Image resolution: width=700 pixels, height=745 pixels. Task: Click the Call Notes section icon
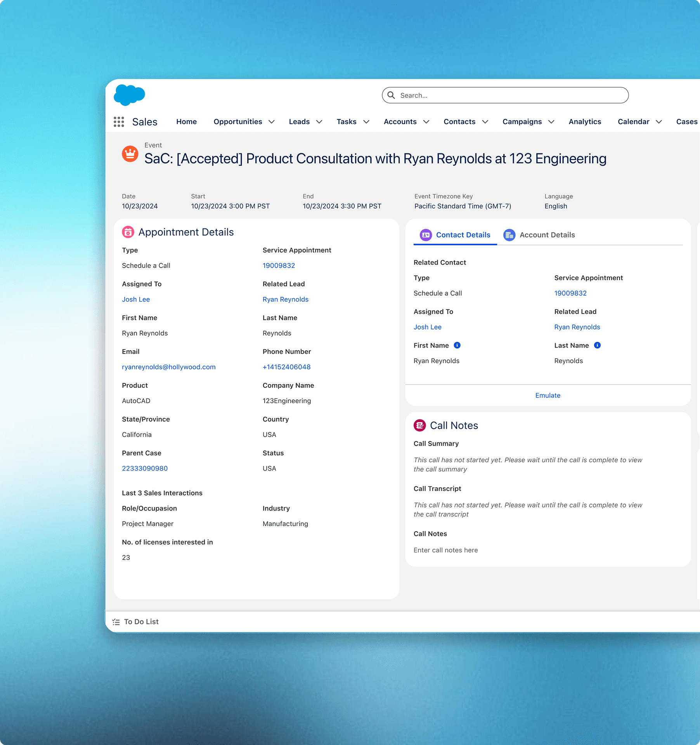[420, 425]
